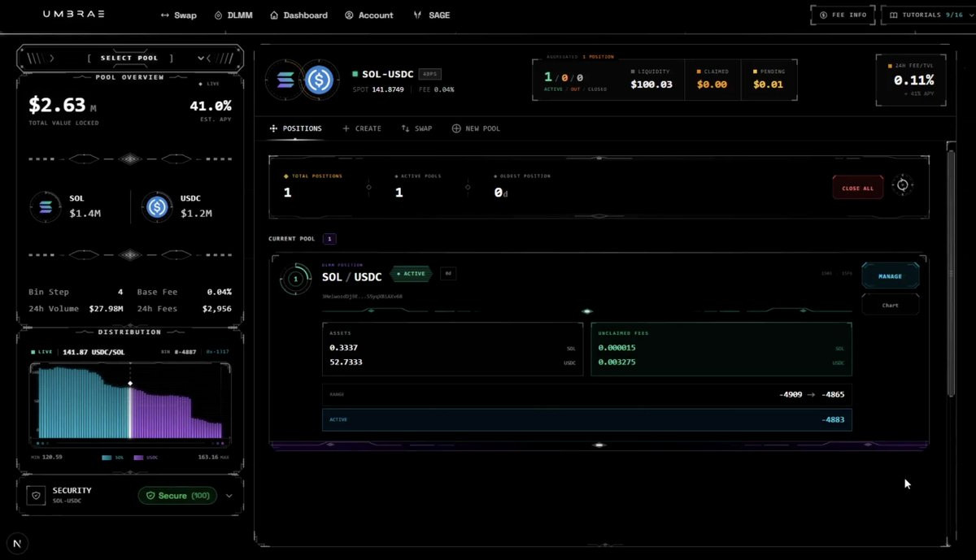This screenshot has height=560, width=976.
Task: Click the 41.0% Est. APY value
Action: pos(211,106)
